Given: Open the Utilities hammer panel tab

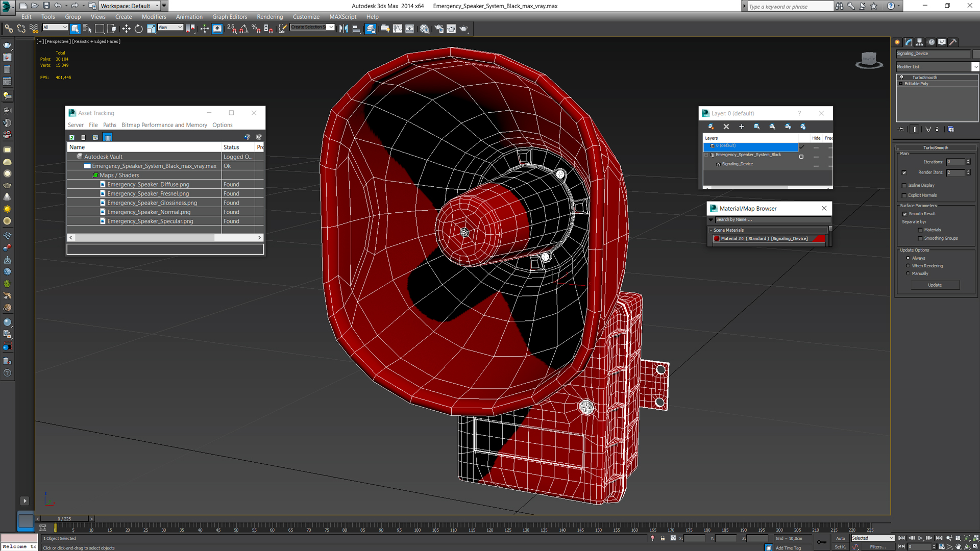Looking at the screenshot, I should point(952,42).
